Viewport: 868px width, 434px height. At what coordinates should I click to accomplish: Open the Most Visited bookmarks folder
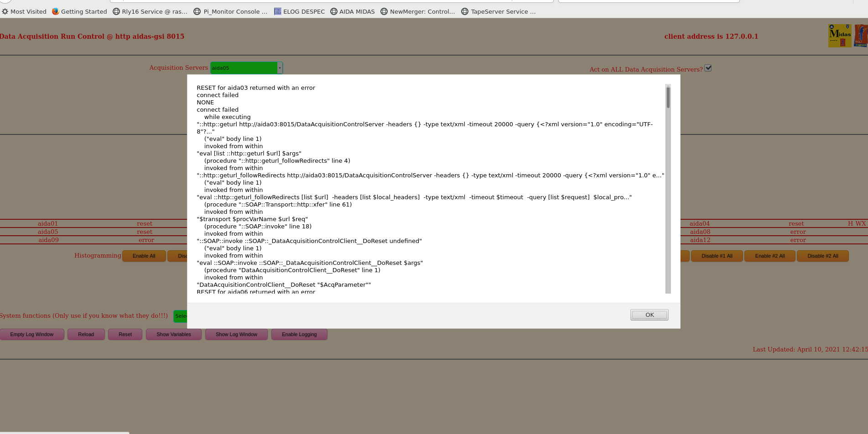tap(24, 11)
